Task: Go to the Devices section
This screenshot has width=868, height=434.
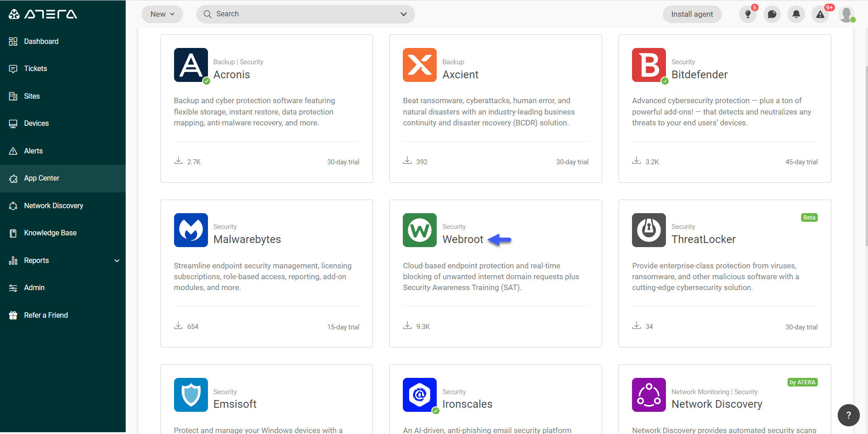Action: pyautogui.click(x=37, y=123)
